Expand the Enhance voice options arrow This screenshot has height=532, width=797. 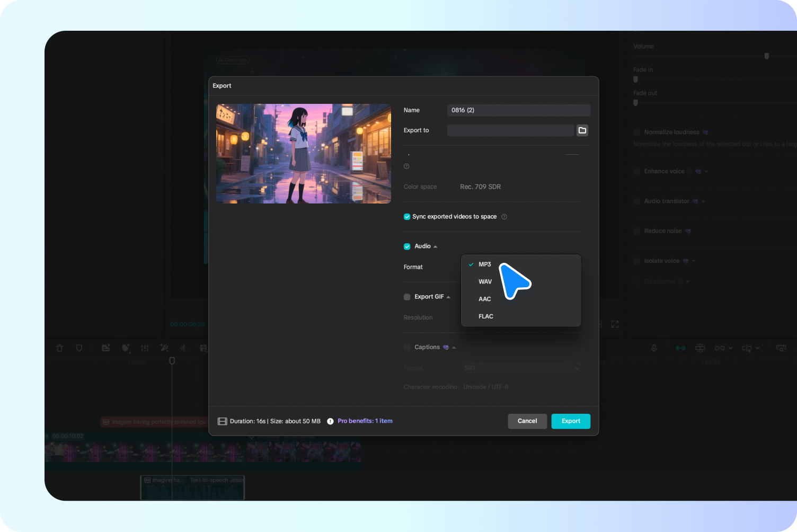pyautogui.click(x=706, y=172)
